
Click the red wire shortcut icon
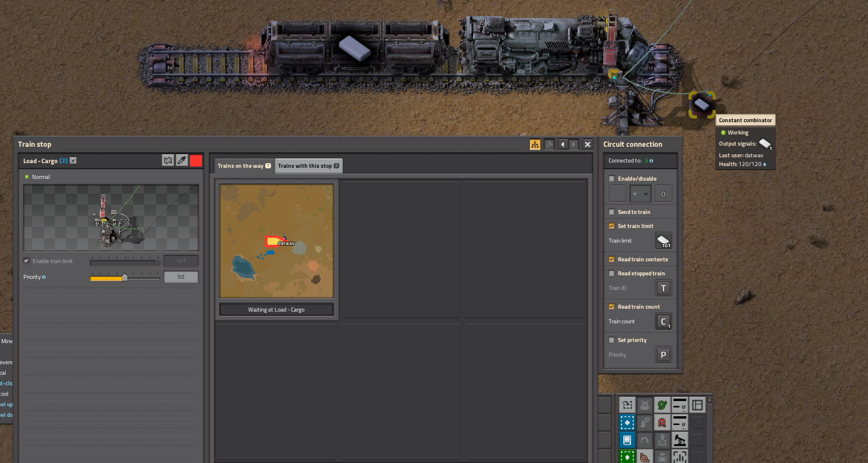tap(662, 422)
